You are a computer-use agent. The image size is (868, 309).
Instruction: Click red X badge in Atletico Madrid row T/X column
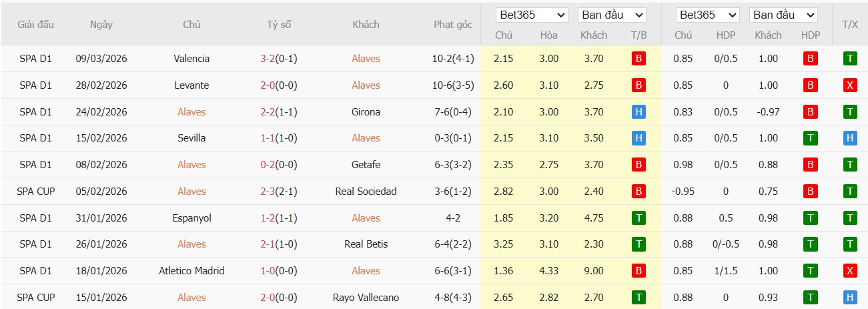point(849,271)
